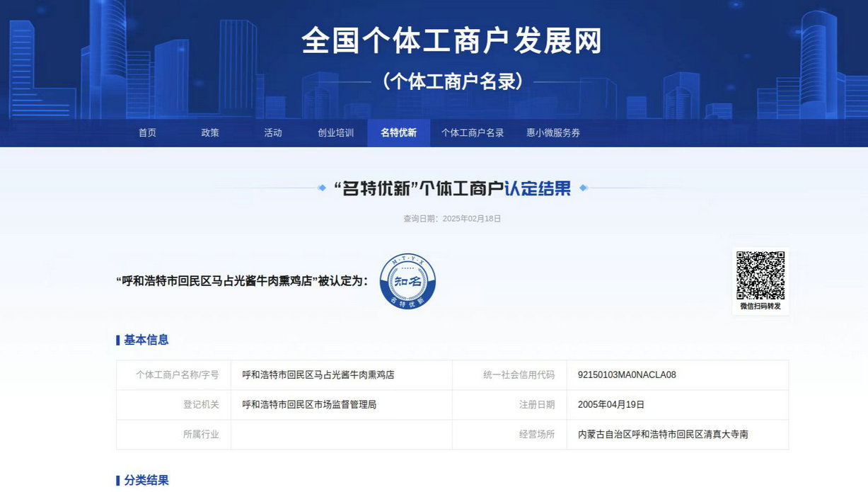
Task: Click the registration date 2005年04月19日
Action: (611, 405)
